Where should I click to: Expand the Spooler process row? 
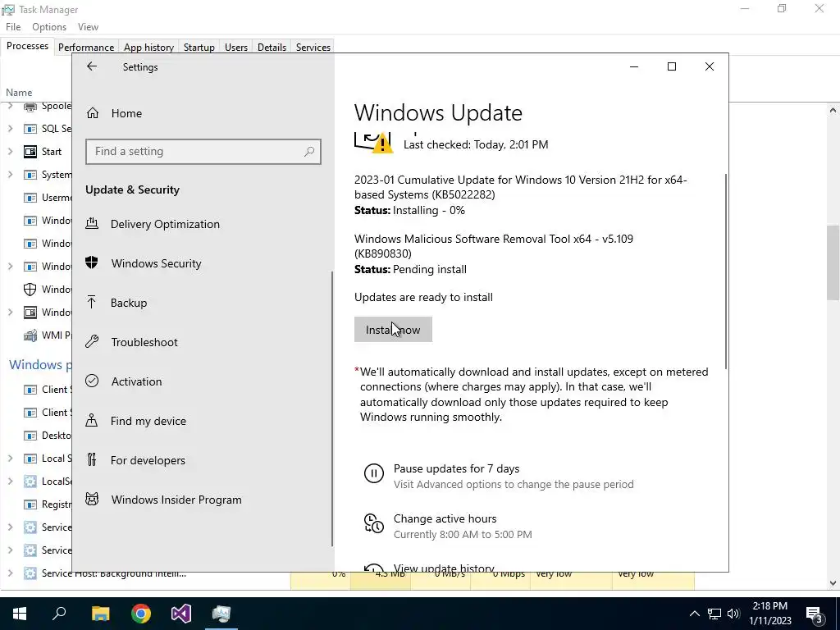point(10,106)
